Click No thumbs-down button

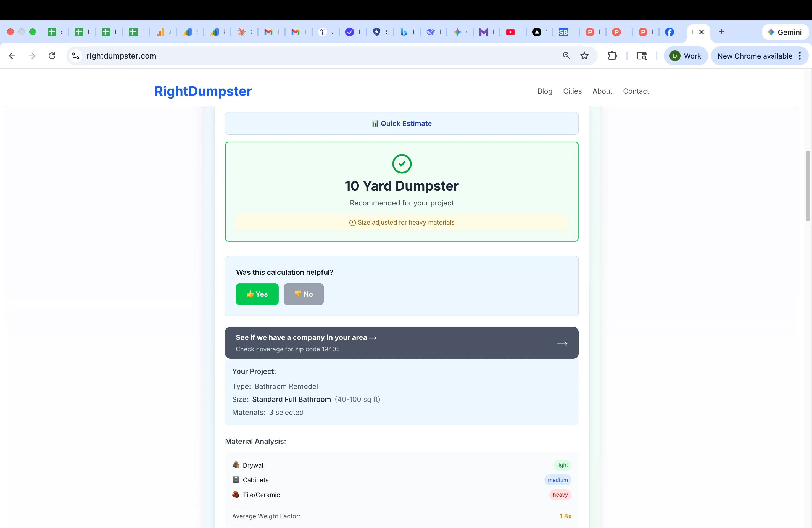click(x=303, y=294)
